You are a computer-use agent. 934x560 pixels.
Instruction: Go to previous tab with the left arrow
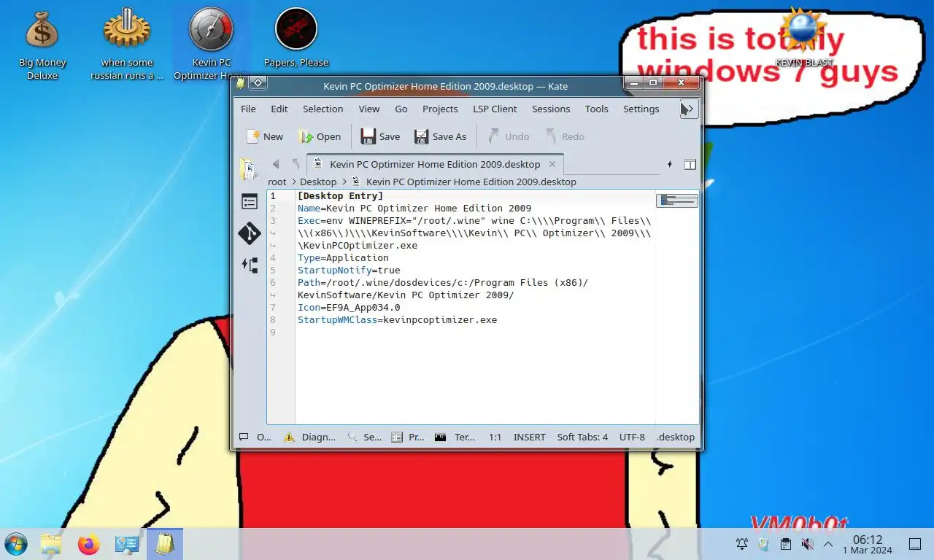276,164
